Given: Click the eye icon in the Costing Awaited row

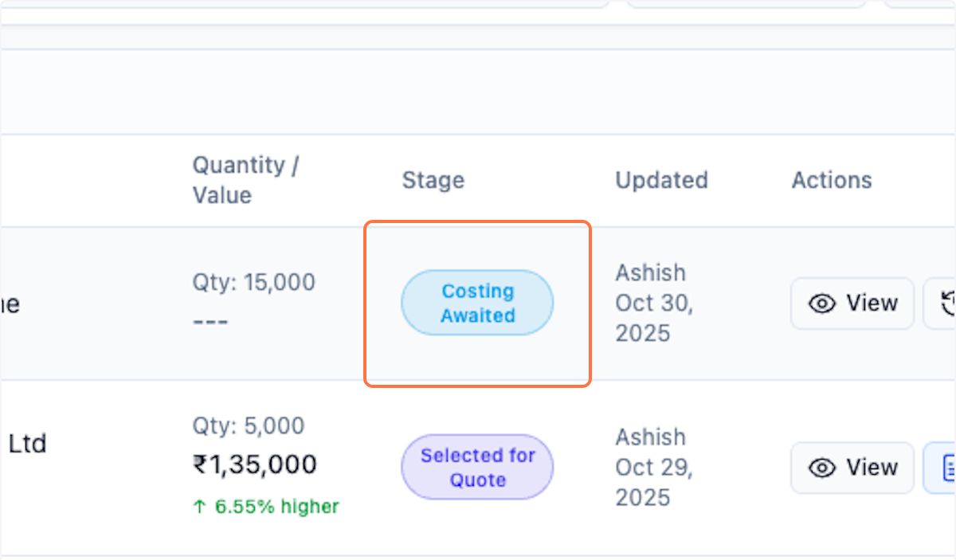Looking at the screenshot, I should tap(822, 303).
